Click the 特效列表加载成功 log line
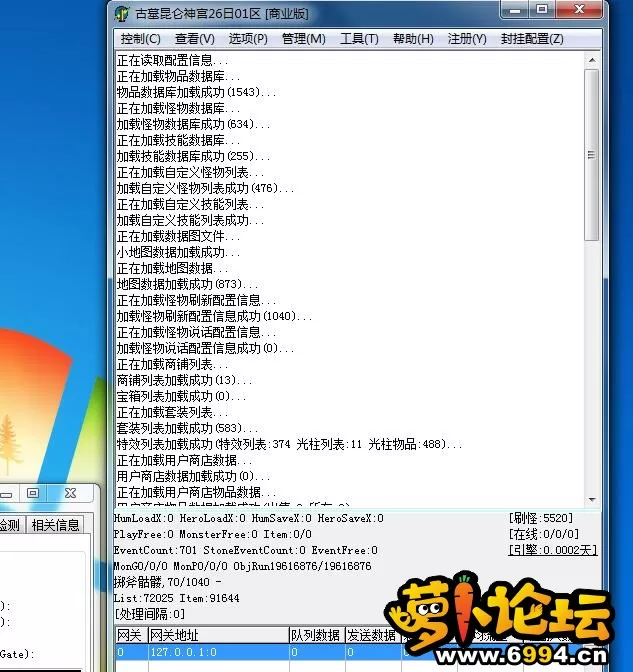 tap(289, 444)
